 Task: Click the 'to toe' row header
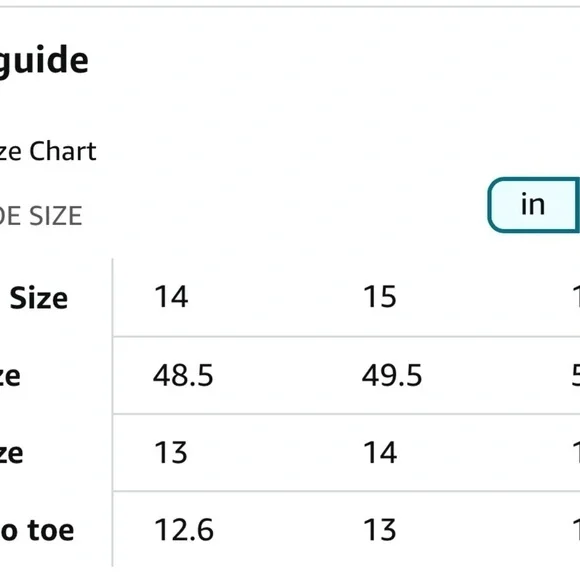coord(37,530)
